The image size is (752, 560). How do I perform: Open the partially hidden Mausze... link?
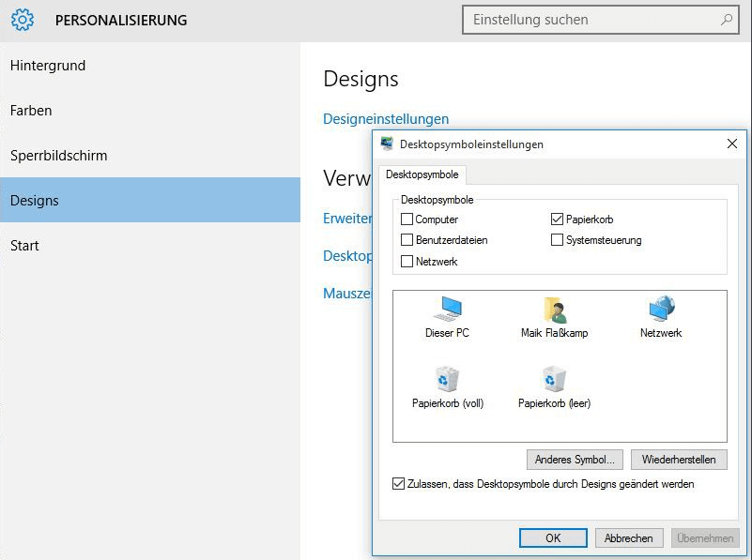point(347,294)
